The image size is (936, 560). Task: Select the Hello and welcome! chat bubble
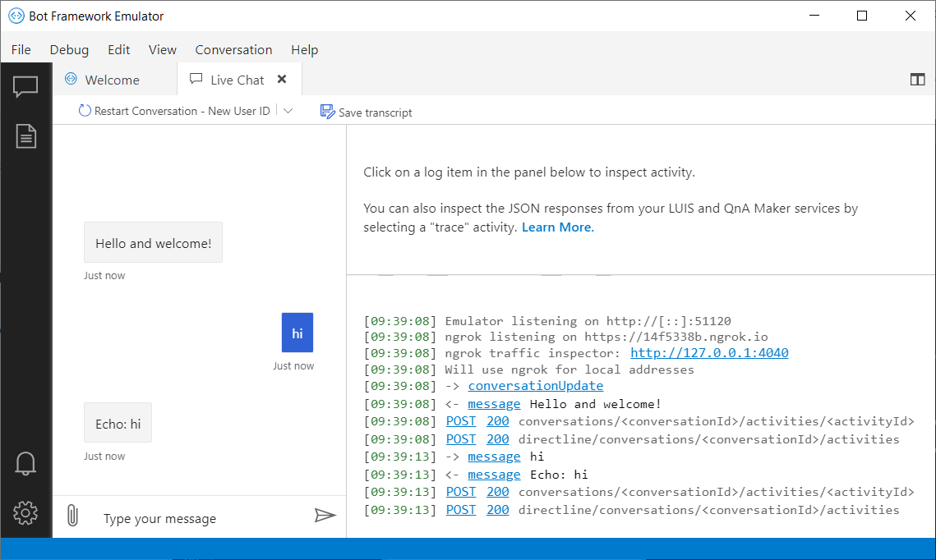point(154,243)
